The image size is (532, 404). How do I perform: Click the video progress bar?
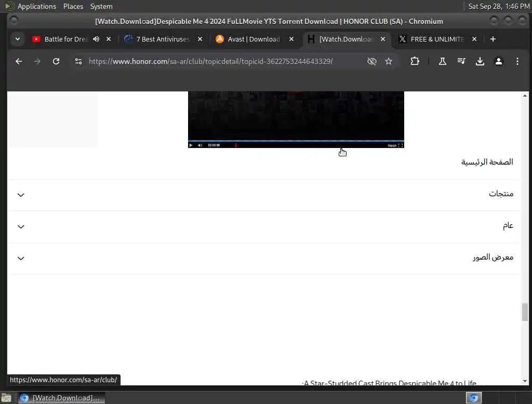(296, 140)
